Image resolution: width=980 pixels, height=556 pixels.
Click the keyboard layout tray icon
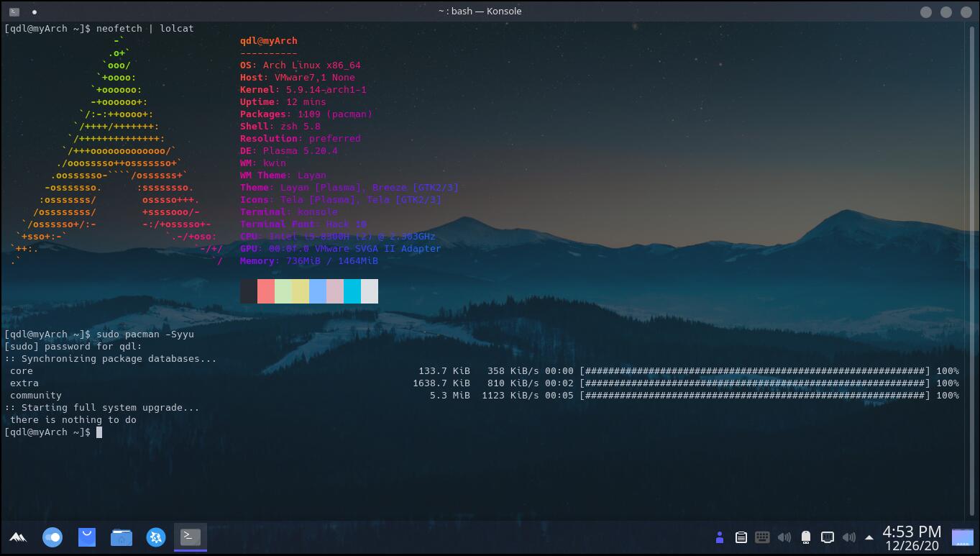pos(762,537)
